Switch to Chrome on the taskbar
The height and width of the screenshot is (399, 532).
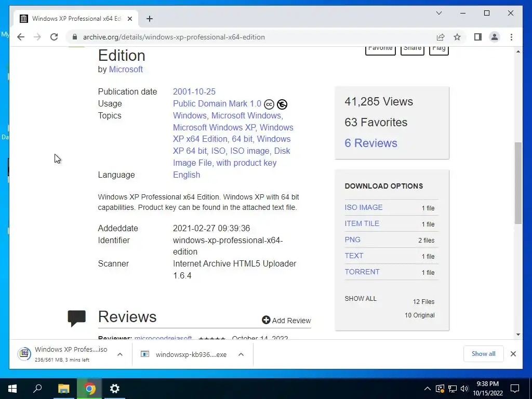[x=89, y=389]
